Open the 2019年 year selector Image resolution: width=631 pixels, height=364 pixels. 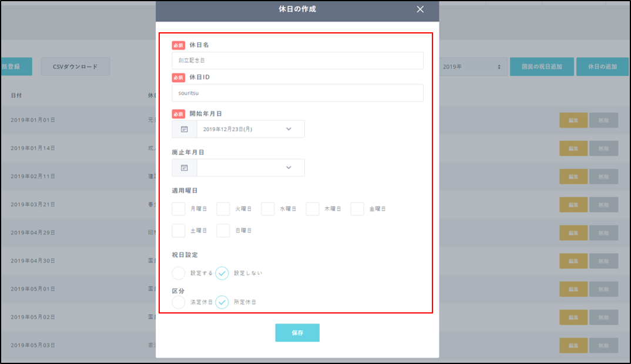point(474,67)
